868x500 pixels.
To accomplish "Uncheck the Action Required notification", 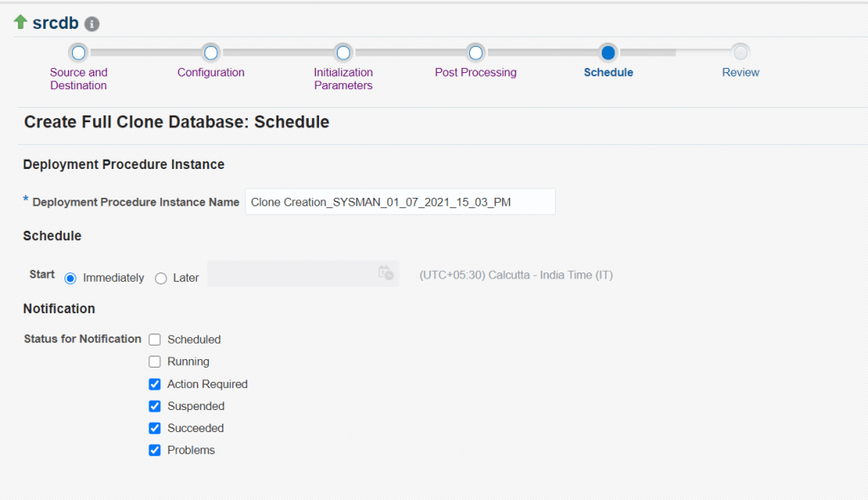I will (154, 384).
